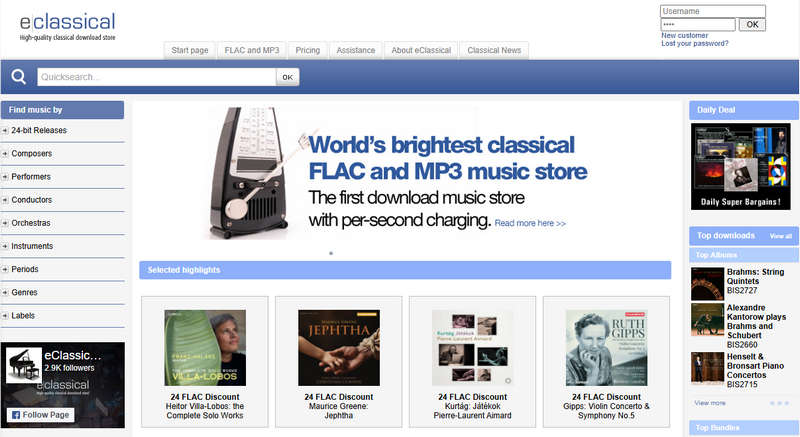Image resolution: width=800 pixels, height=437 pixels.
Task: Click the password input field
Action: (x=697, y=24)
